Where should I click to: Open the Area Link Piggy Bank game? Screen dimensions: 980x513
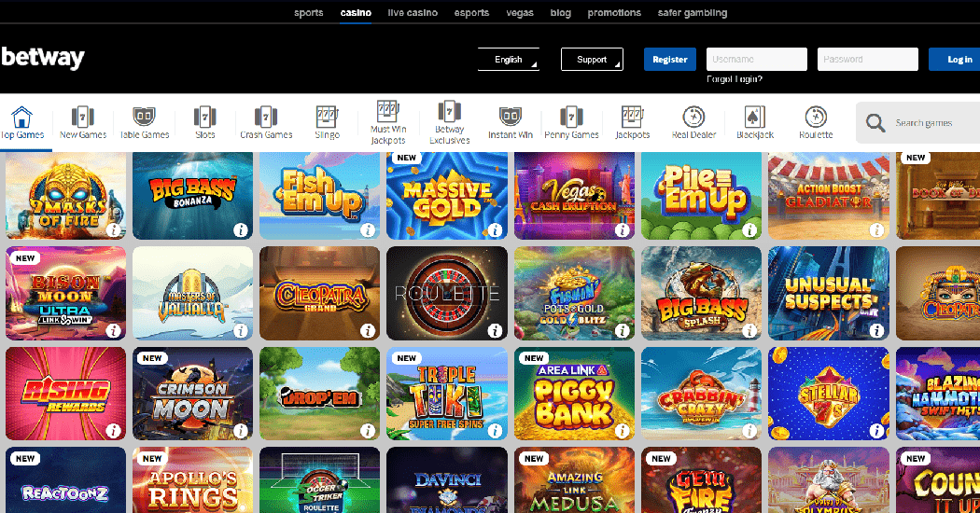click(574, 394)
